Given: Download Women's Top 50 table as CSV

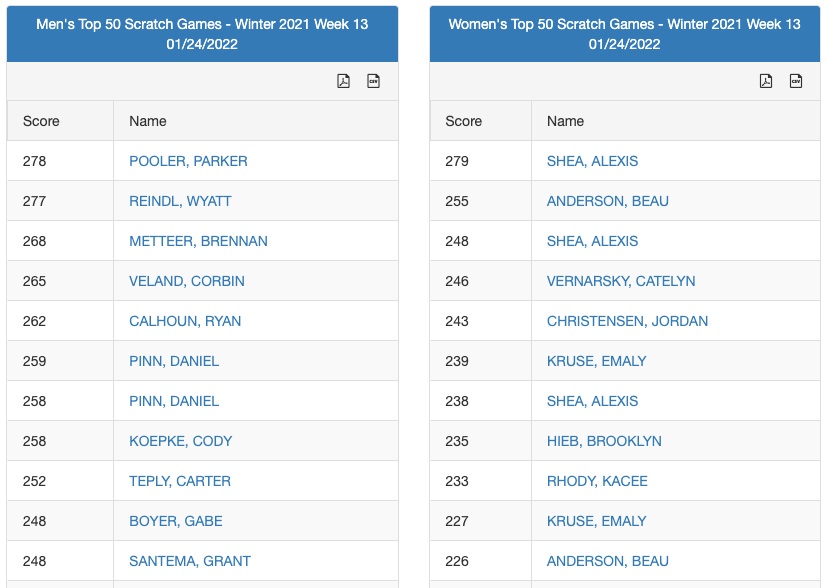Looking at the screenshot, I should (797, 81).
